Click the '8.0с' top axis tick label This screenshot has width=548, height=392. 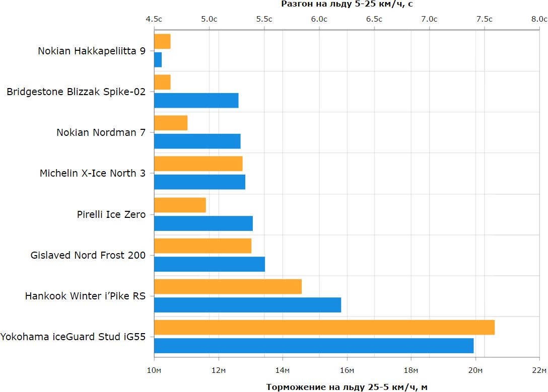click(x=539, y=19)
